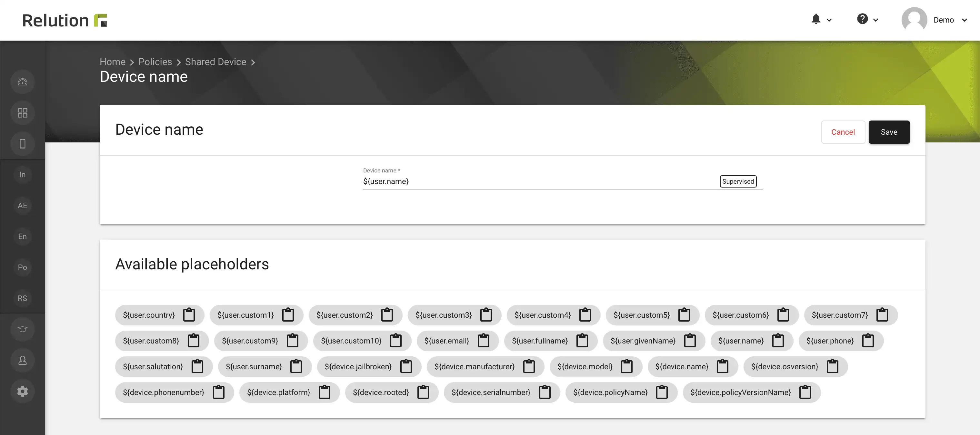Go to Home breadcrumb

point(112,62)
